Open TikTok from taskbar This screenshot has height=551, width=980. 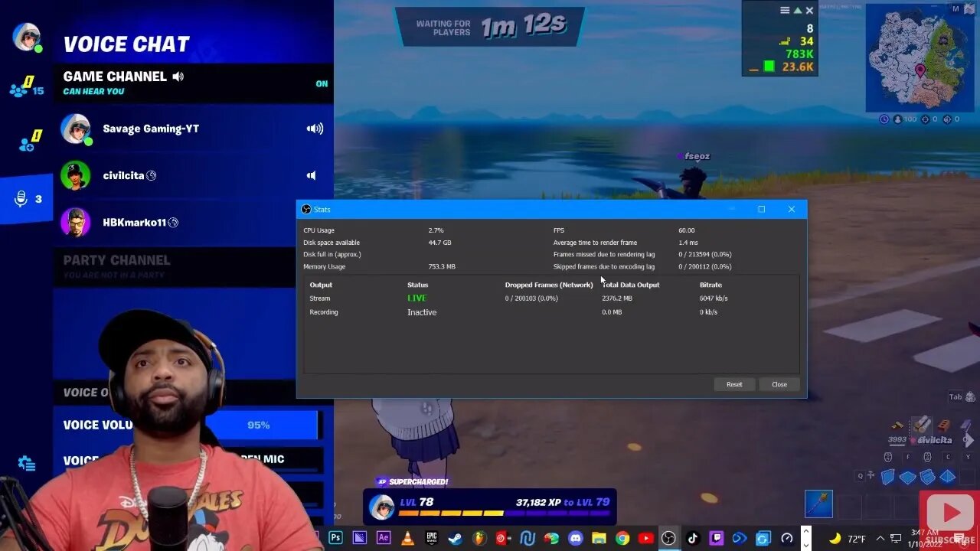[x=693, y=538]
